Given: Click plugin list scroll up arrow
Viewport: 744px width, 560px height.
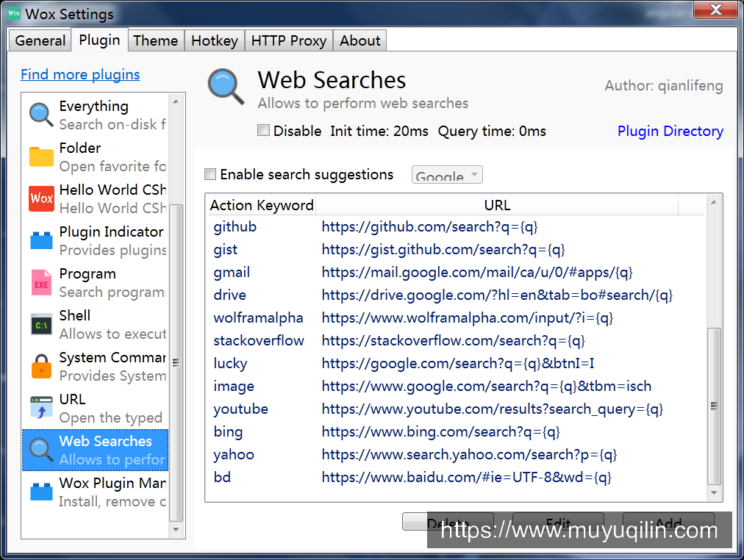Looking at the screenshot, I should 176,101.
